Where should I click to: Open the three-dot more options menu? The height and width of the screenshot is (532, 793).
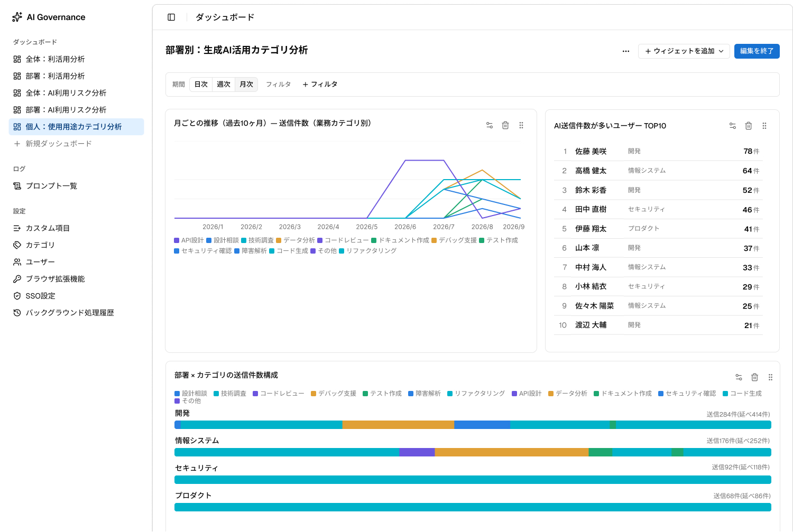626,51
